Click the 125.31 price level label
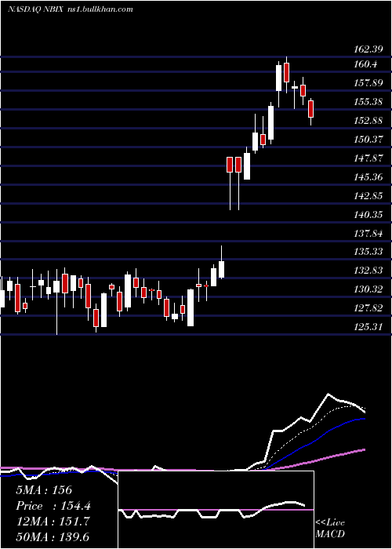The height and width of the screenshot is (549, 392). pyautogui.click(x=368, y=327)
